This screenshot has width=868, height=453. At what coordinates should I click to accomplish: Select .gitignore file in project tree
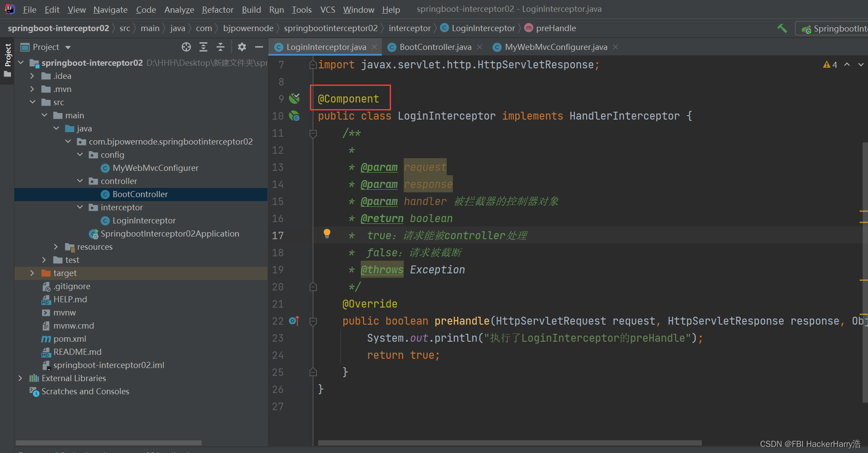[72, 286]
